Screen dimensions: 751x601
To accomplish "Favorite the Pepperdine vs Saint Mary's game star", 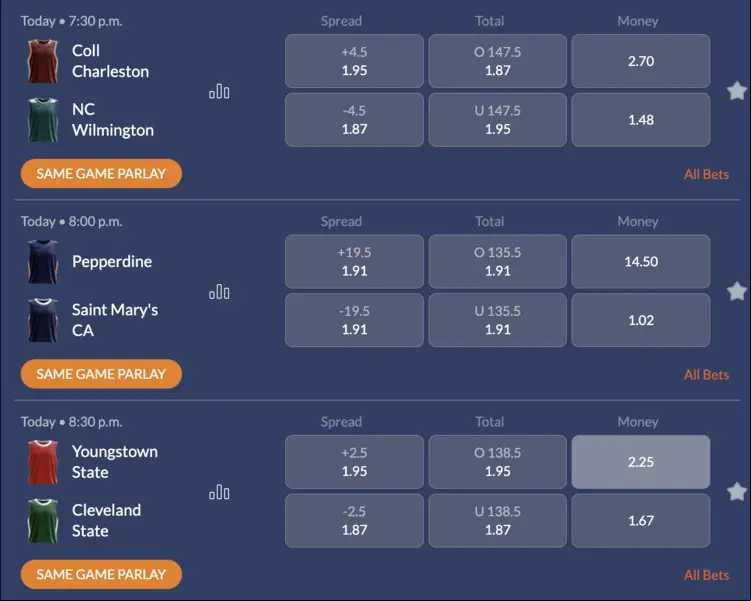I will [x=737, y=291].
